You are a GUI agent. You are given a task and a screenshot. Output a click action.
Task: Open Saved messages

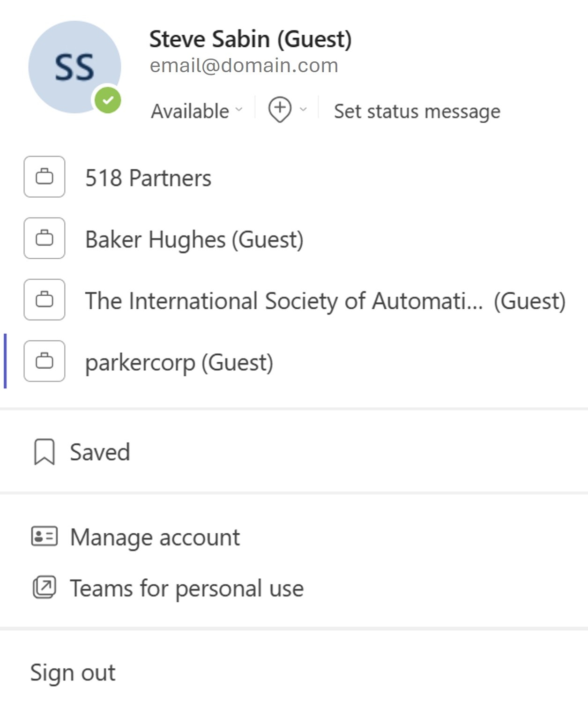100,452
